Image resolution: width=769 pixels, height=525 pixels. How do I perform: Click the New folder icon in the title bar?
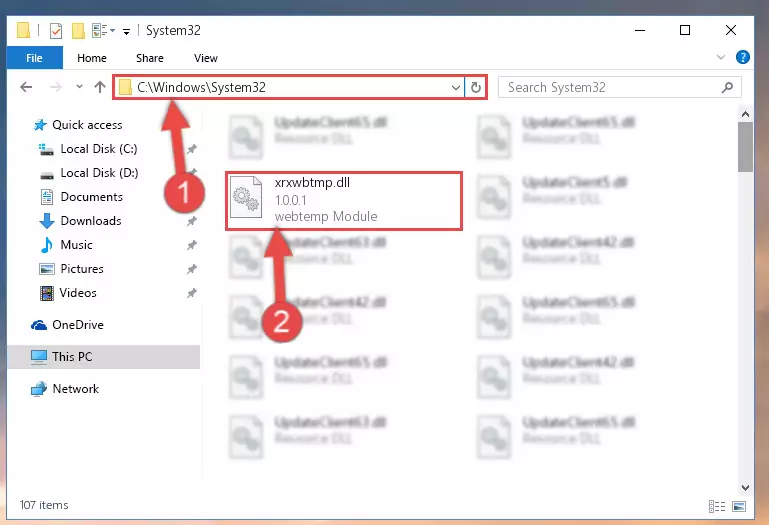coord(78,31)
